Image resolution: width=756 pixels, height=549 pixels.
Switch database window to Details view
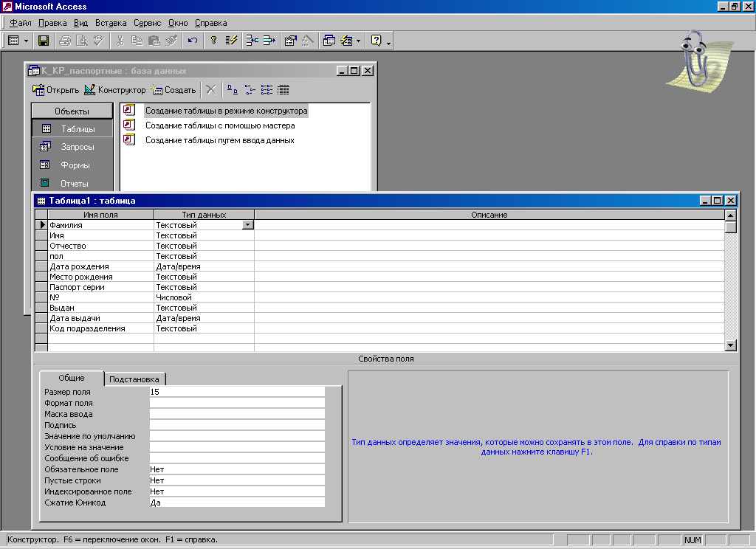coord(283,89)
